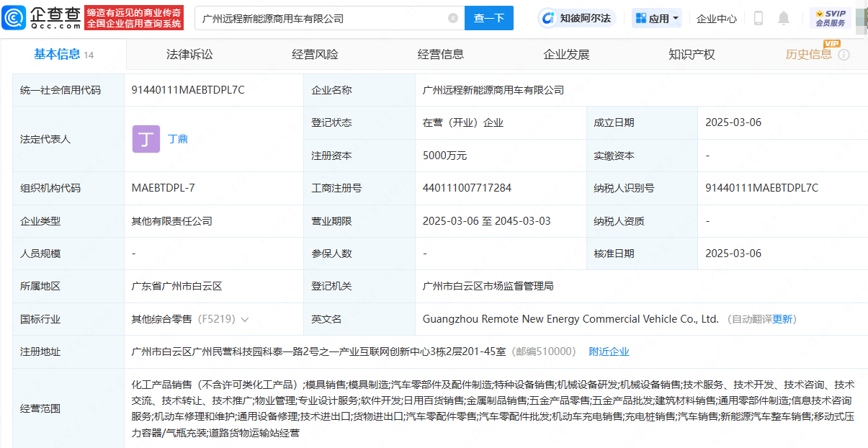Click the 更新 link by the English name

782,319
